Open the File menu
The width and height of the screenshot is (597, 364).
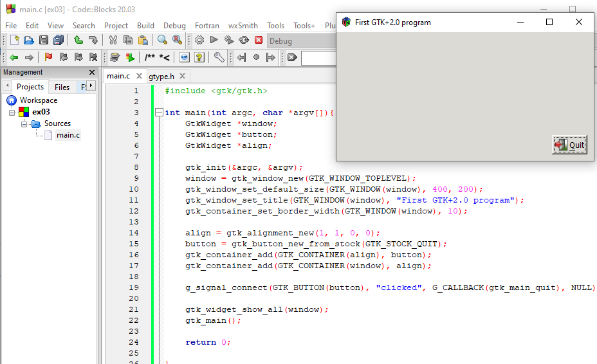pos(11,26)
